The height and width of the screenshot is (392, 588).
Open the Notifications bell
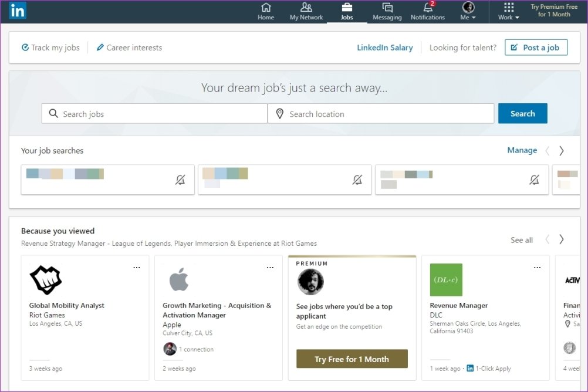[x=428, y=12]
